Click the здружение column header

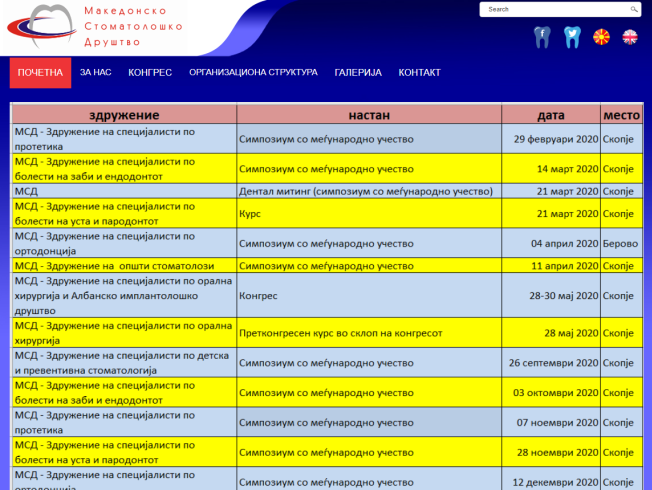124,114
